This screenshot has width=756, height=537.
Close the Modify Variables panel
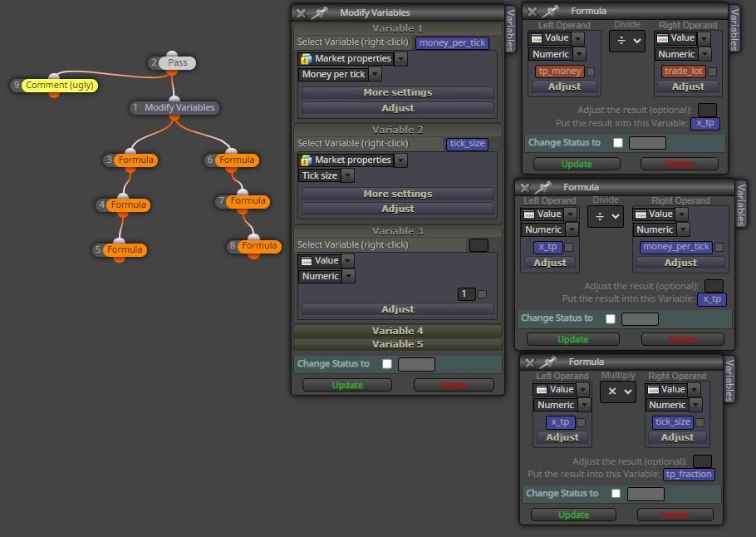pos(301,13)
